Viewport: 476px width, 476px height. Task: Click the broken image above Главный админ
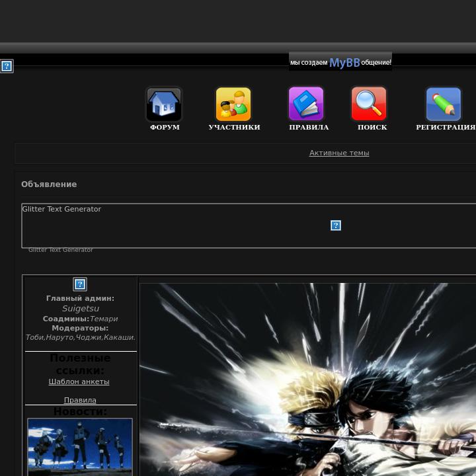[x=80, y=284]
